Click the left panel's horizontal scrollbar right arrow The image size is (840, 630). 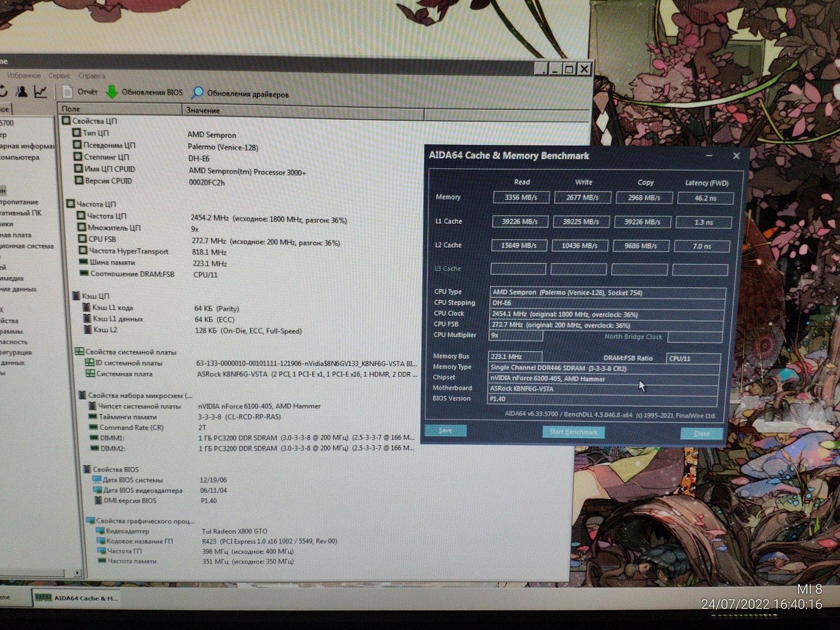click(x=78, y=572)
